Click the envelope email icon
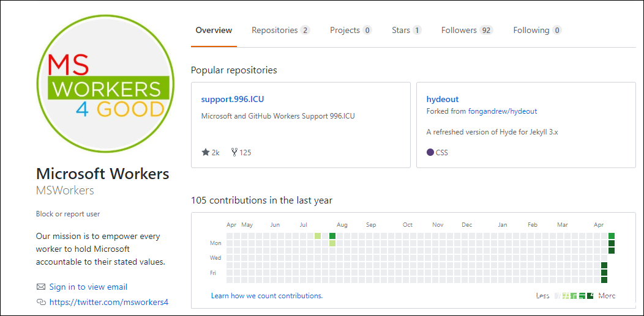Viewport: 644px width, 316px height. (41, 287)
